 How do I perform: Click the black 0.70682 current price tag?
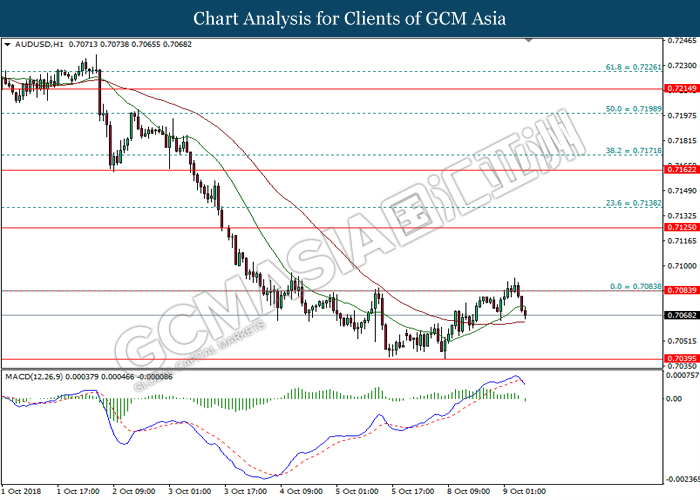point(682,315)
